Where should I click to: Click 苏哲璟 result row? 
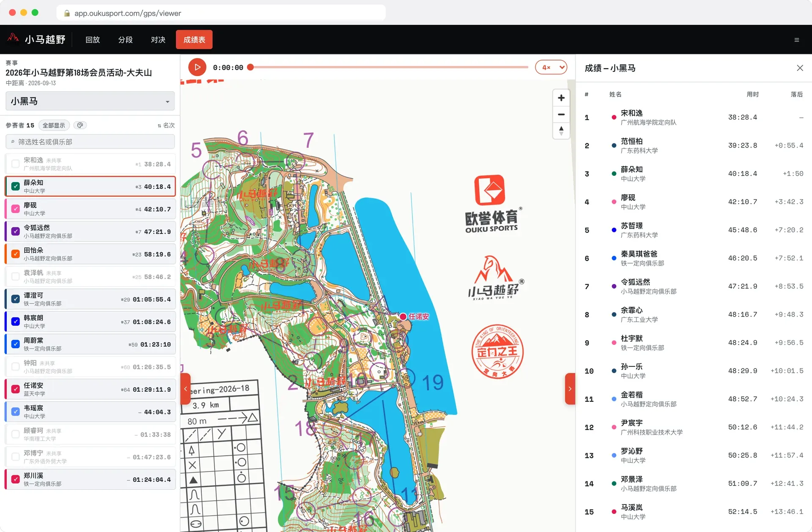click(x=694, y=230)
